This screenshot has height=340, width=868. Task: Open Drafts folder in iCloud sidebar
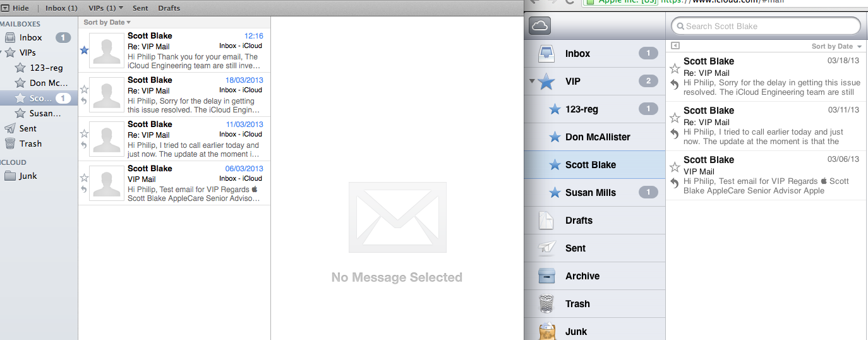594,221
